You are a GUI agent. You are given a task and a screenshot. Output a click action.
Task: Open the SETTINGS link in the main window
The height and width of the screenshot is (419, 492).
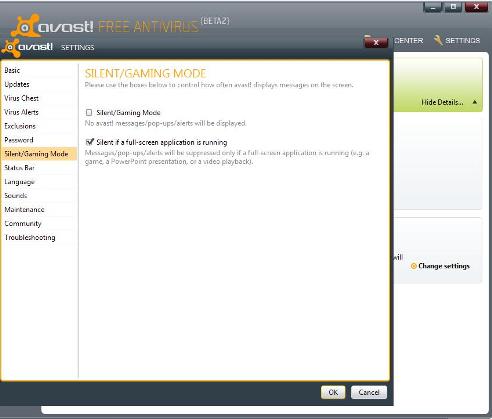[x=463, y=41]
